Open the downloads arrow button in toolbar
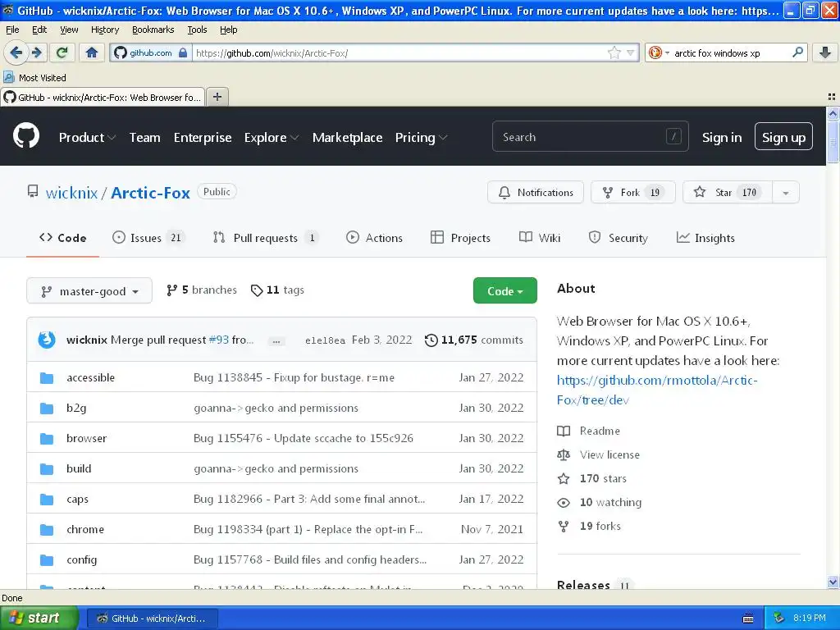The height and width of the screenshot is (630, 840). 825,52
